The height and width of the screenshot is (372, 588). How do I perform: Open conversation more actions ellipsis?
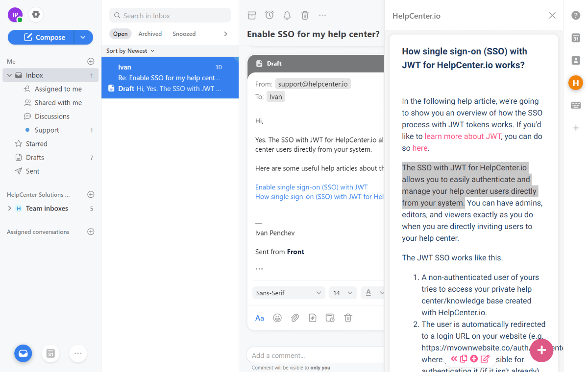coord(322,15)
